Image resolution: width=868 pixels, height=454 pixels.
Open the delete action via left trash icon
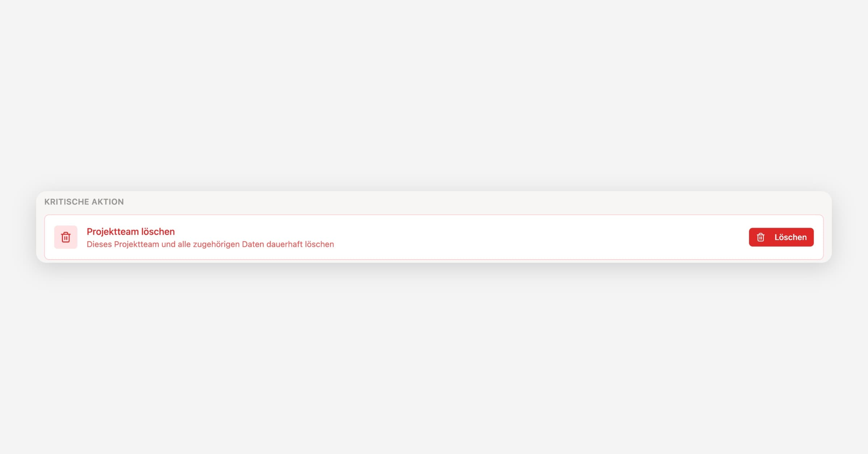[x=66, y=237]
